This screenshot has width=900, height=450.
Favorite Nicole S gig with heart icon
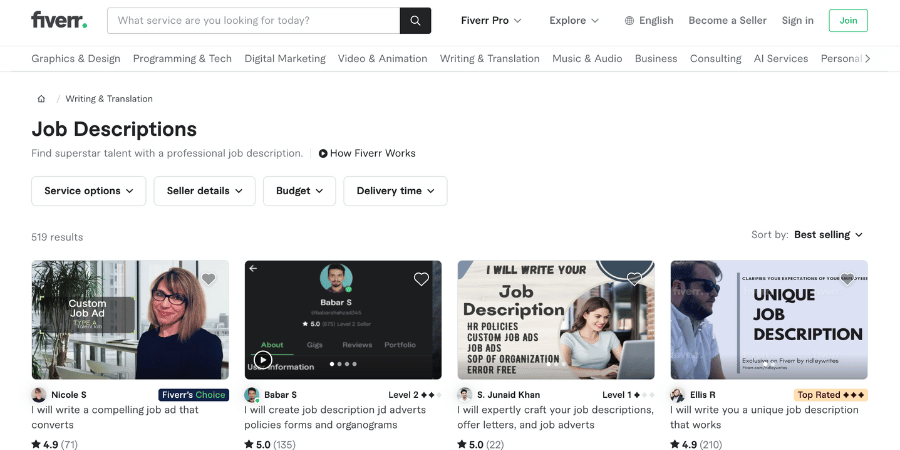(208, 279)
